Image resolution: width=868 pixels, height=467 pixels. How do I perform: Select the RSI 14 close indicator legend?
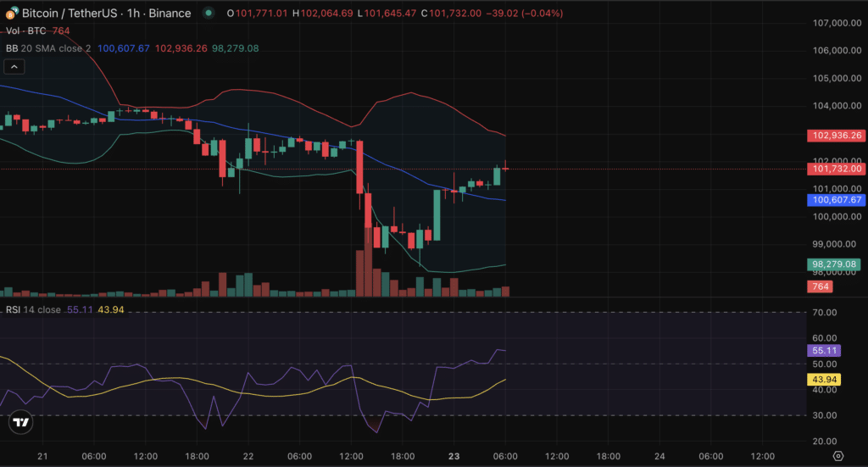(33, 310)
